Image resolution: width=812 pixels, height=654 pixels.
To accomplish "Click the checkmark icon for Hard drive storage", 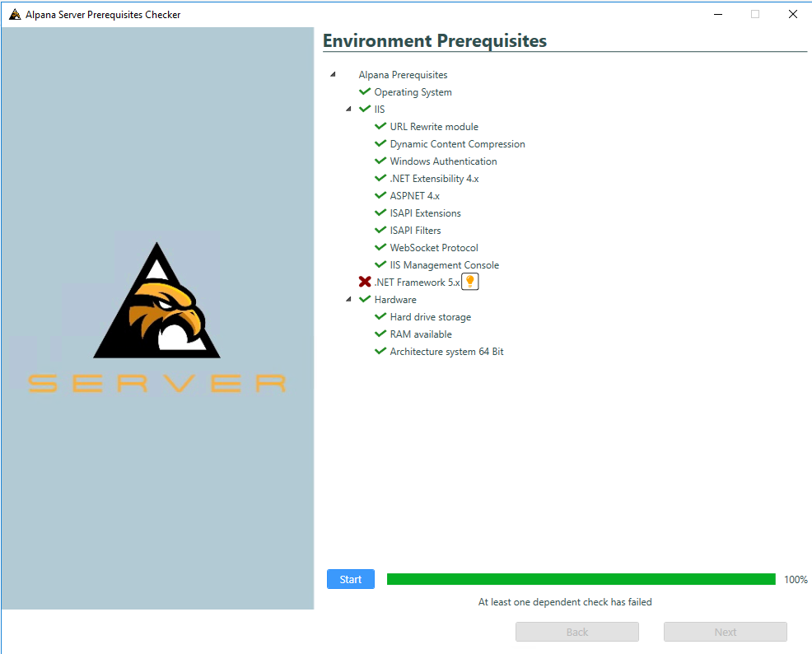I will click(x=380, y=316).
